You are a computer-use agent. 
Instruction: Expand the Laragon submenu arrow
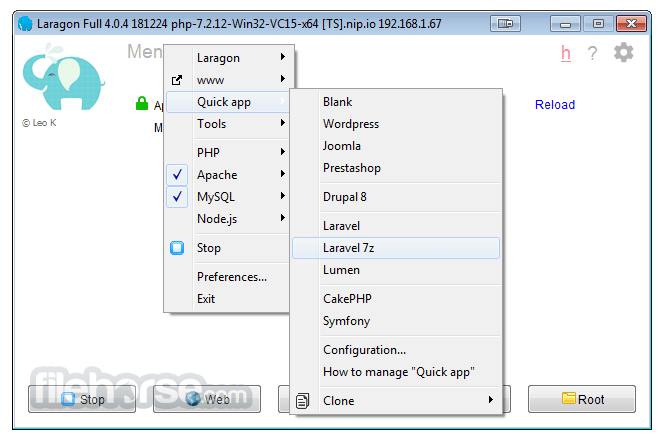(283, 57)
